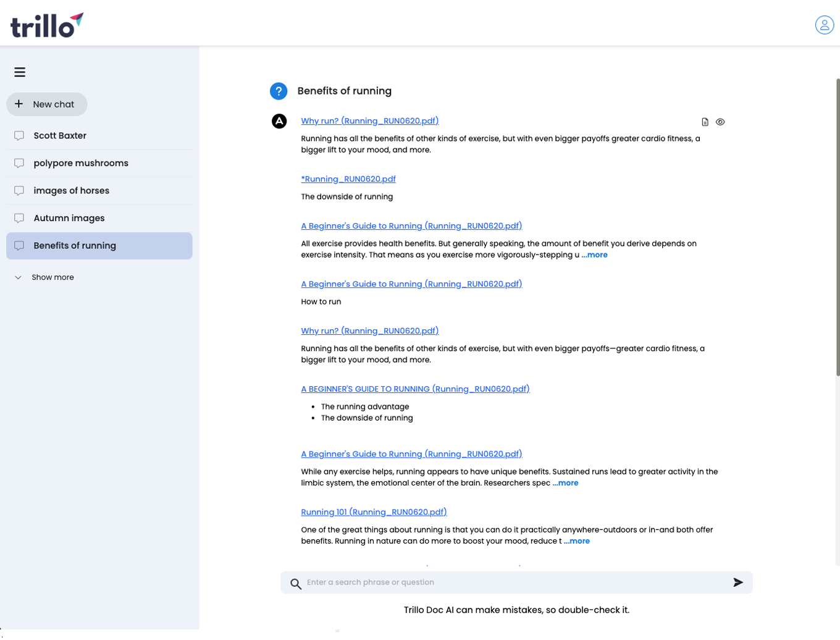
Task: Expand ...more on exercise intensity result
Action: click(x=594, y=255)
